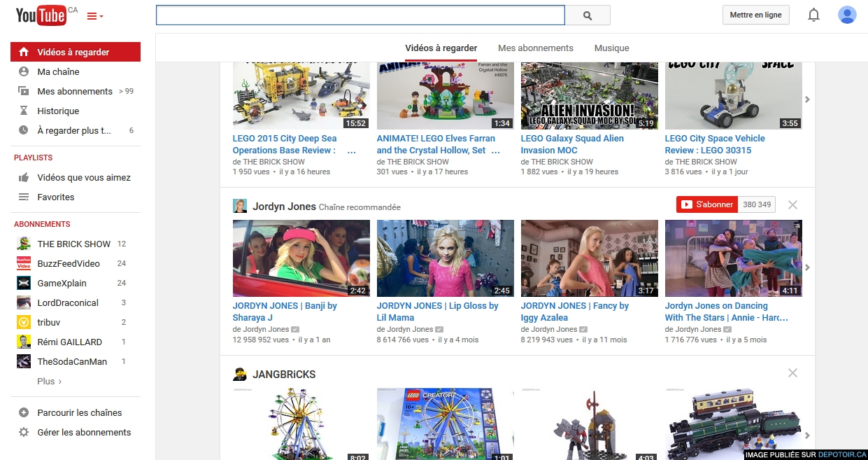This screenshot has width=868, height=460.
Task: Open Historique from the sidebar
Action: [x=76, y=111]
